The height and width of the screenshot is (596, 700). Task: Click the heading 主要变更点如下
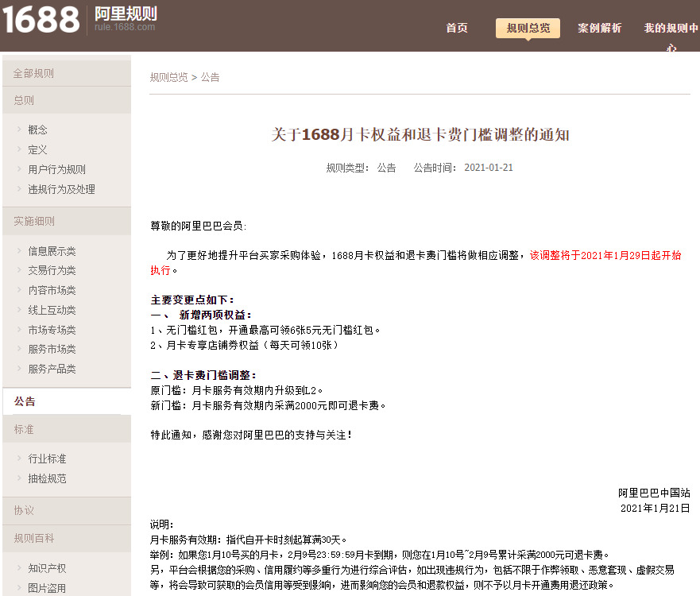[x=192, y=300]
